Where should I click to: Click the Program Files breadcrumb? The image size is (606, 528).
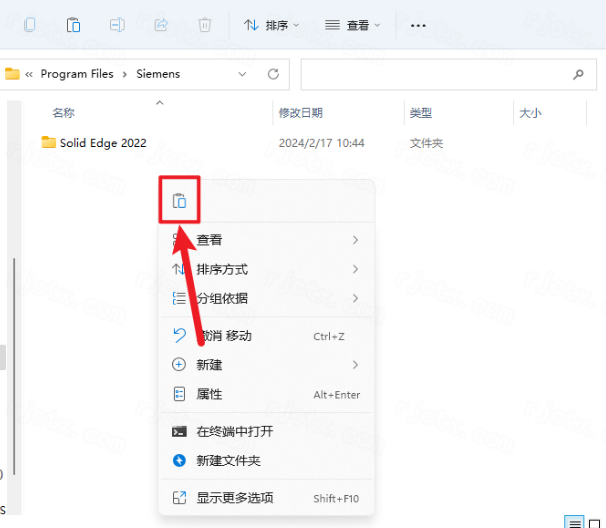[78, 74]
